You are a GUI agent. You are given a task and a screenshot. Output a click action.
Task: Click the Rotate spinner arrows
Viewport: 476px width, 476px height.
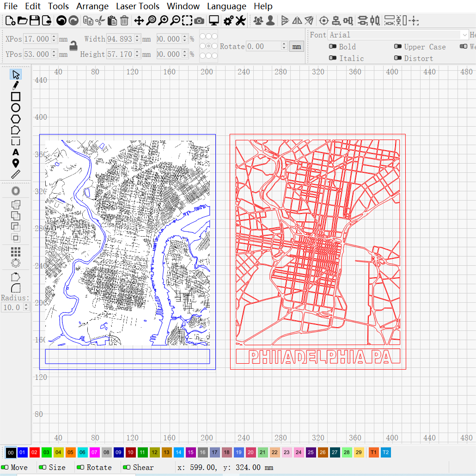pyautogui.click(x=284, y=46)
